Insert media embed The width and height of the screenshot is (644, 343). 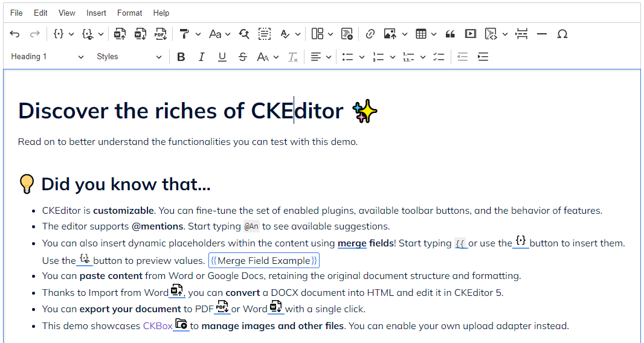point(470,34)
